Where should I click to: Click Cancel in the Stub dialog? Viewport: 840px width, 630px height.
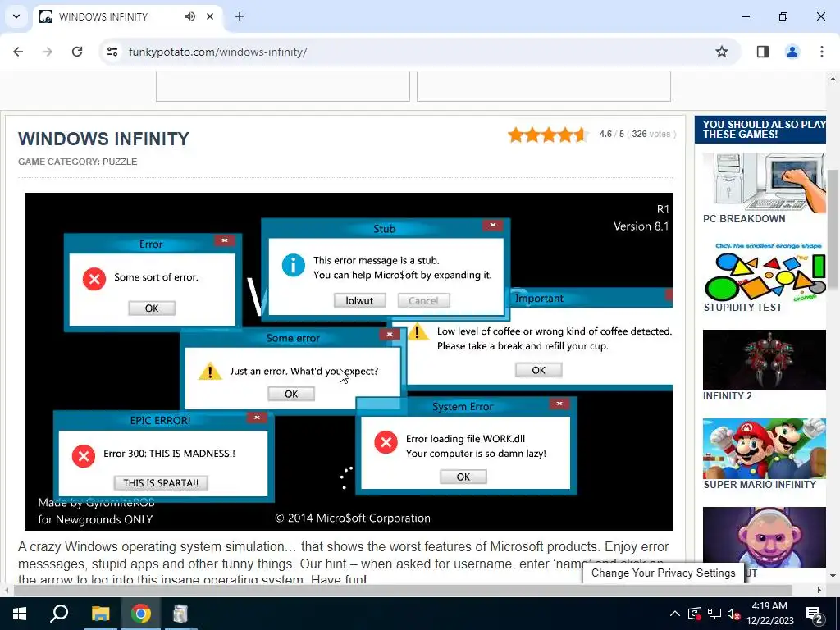tap(423, 300)
